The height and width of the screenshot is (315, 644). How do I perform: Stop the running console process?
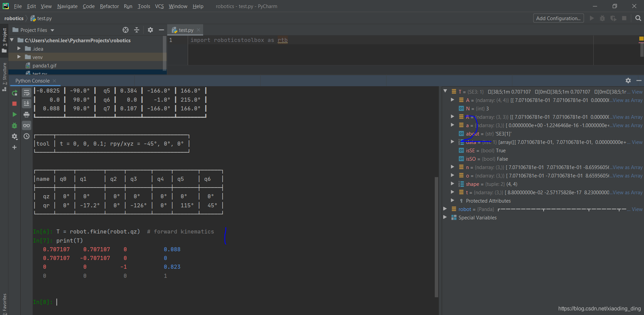14,103
